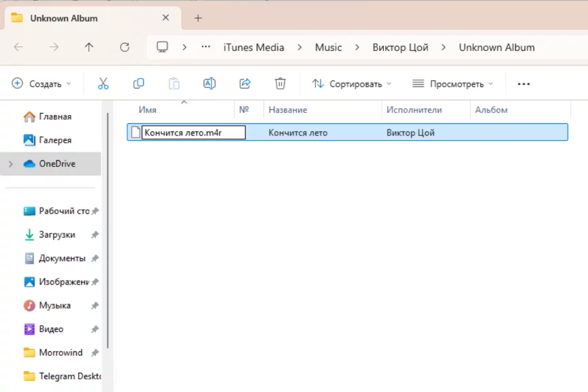Open Загрузки in the sidebar
The image size is (588, 392).
56,235
